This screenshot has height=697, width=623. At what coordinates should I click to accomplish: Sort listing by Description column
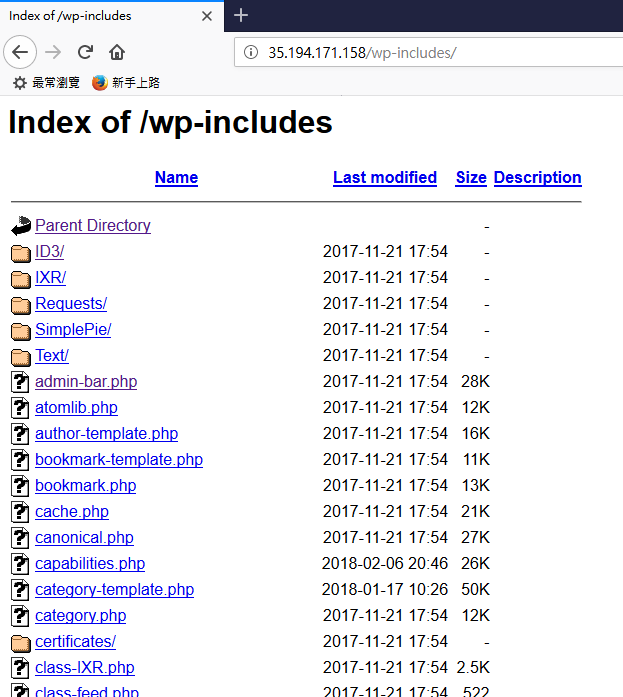point(538,177)
